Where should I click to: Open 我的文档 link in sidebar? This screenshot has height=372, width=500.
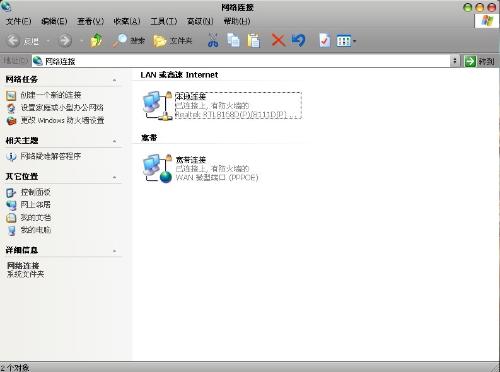[36, 217]
